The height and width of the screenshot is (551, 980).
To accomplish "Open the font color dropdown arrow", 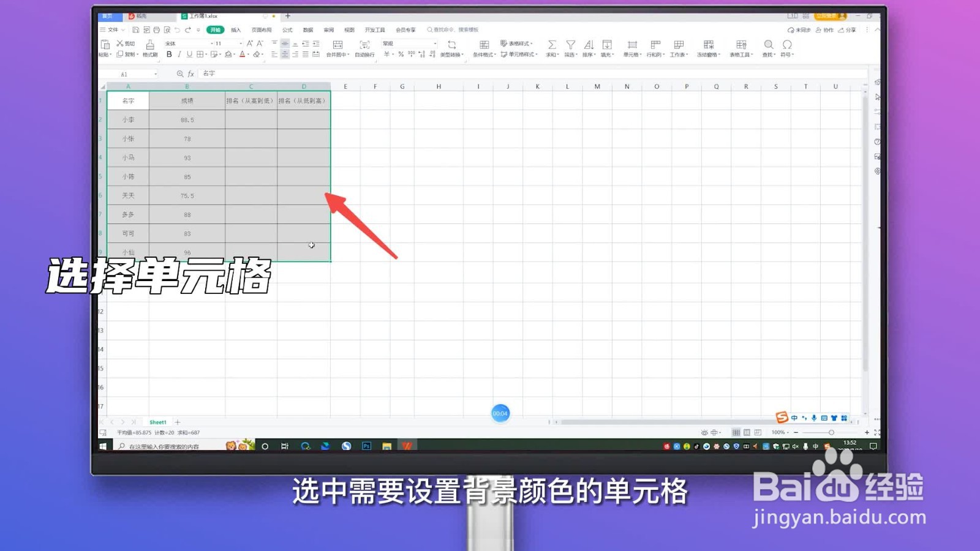I will click(248, 54).
